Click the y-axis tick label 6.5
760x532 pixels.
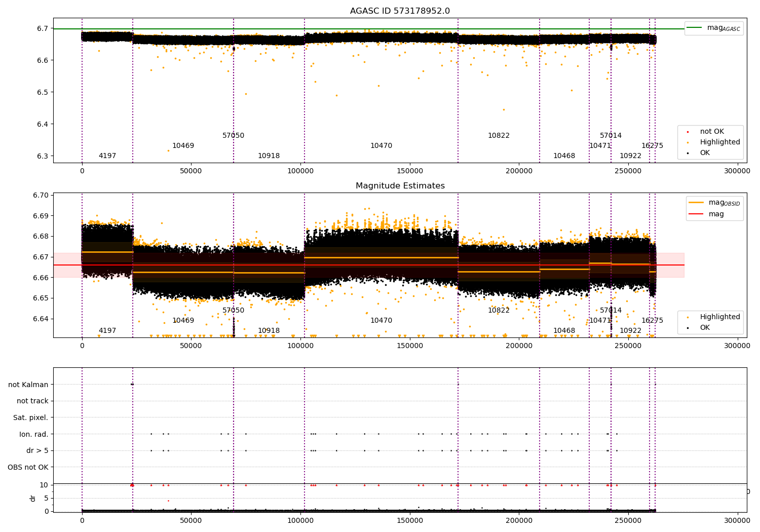click(x=42, y=92)
